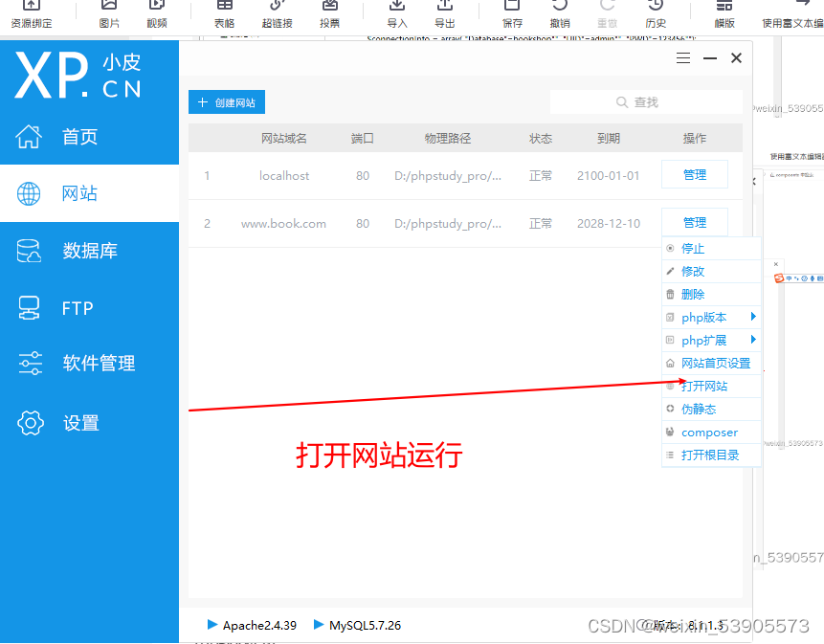This screenshot has width=824, height=644.
Task: Select 停止 from the context menu
Action: point(711,249)
